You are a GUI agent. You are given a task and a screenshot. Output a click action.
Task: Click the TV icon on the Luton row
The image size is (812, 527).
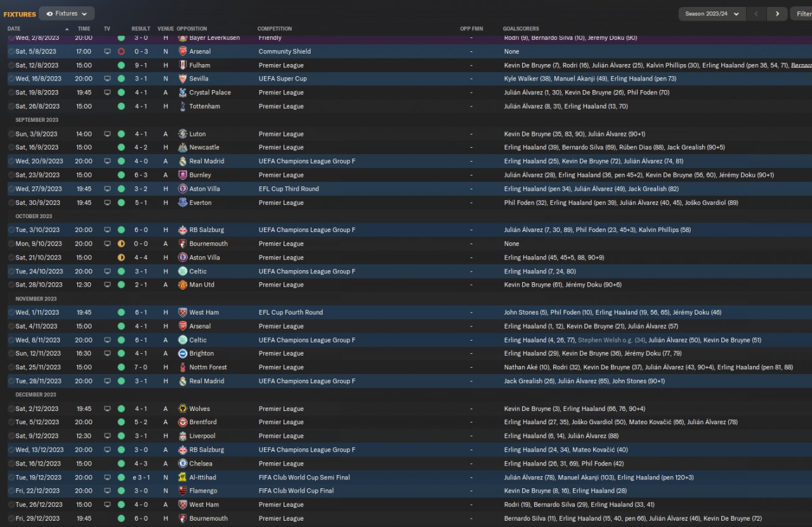pos(107,134)
